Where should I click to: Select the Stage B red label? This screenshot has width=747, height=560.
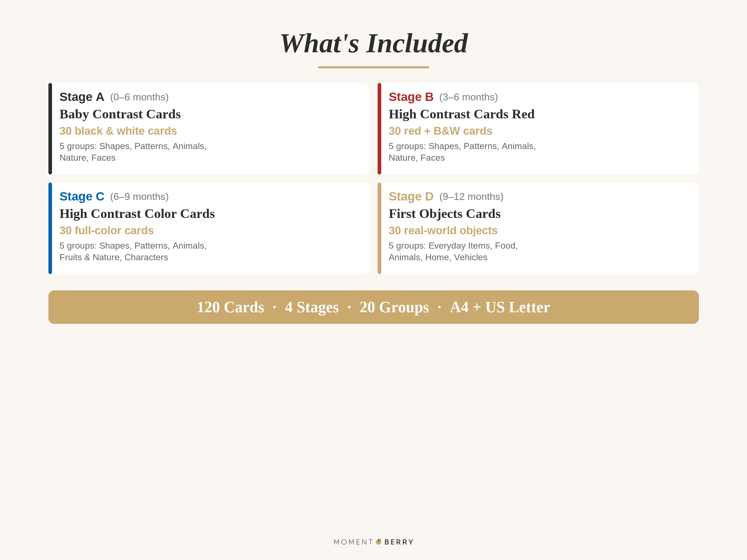click(411, 97)
